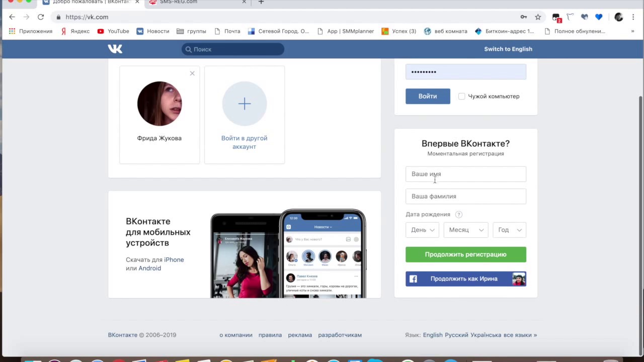Click the iPhone download link
644x362 pixels.
174,260
